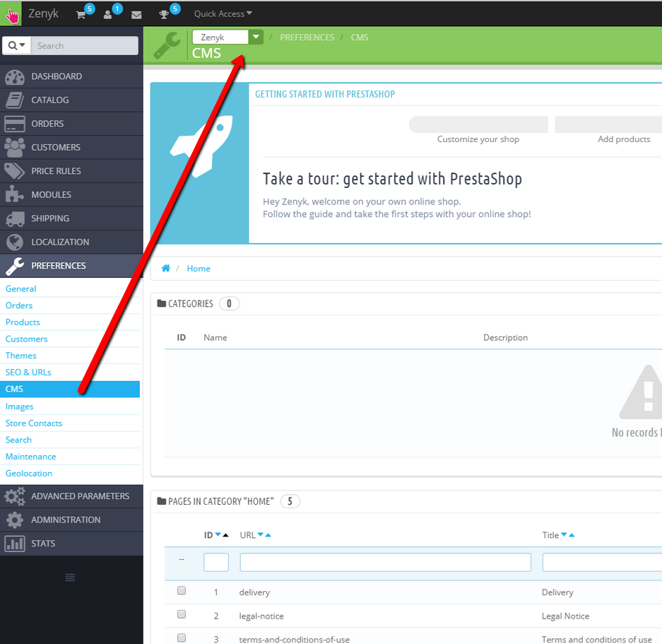Click the sidebar collapse hamburger icon
The height and width of the screenshot is (644, 662).
[70, 578]
